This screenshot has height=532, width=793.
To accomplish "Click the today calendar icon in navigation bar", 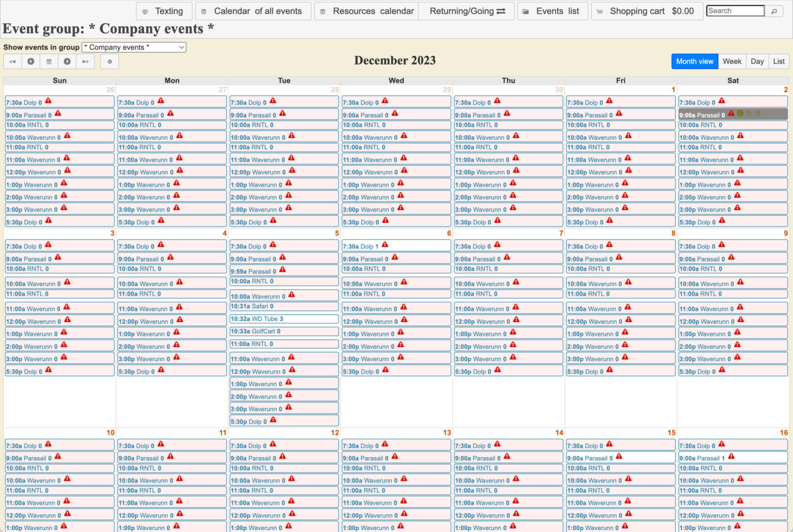I will [x=49, y=61].
